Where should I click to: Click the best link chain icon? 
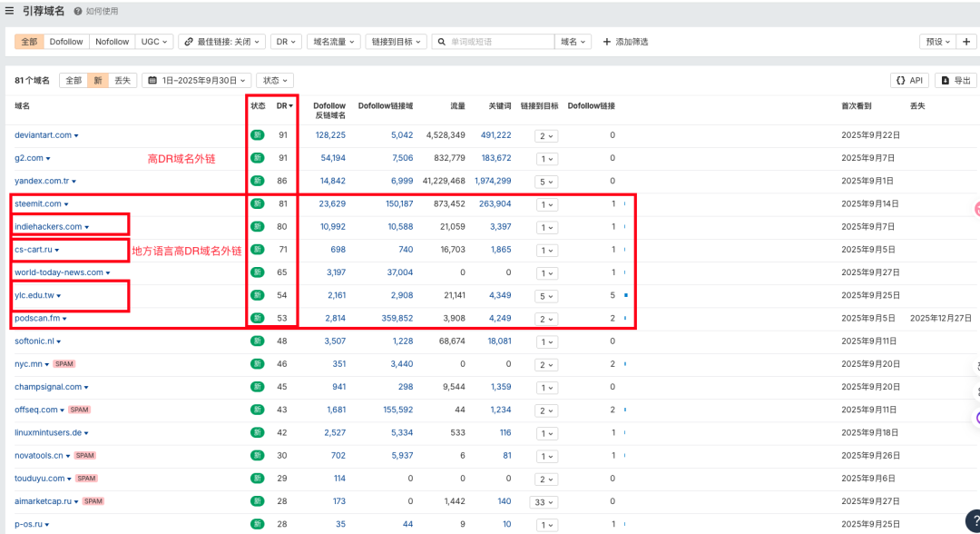(189, 42)
